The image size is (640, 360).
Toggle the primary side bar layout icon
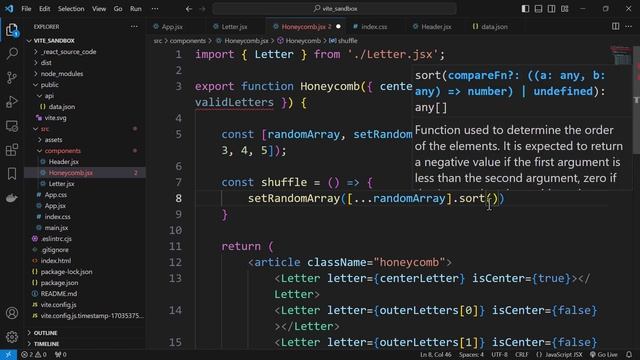(x=525, y=9)
